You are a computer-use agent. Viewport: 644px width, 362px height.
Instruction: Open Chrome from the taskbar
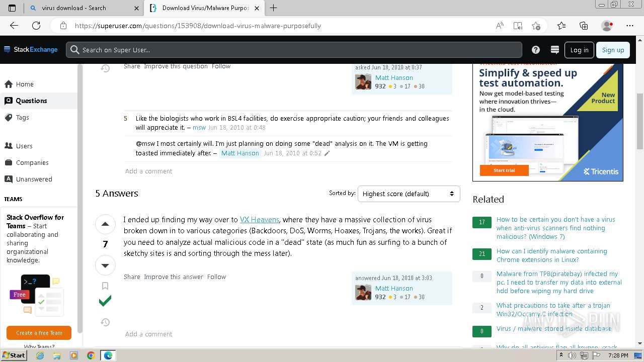pyautogui.click(x=91, y=355)
